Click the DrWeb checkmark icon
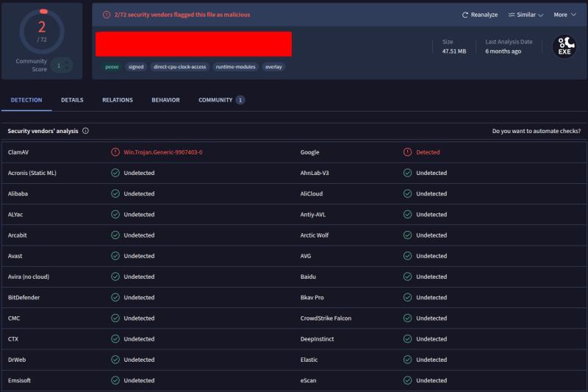This screenshot has height=392, width=588. 115,360
